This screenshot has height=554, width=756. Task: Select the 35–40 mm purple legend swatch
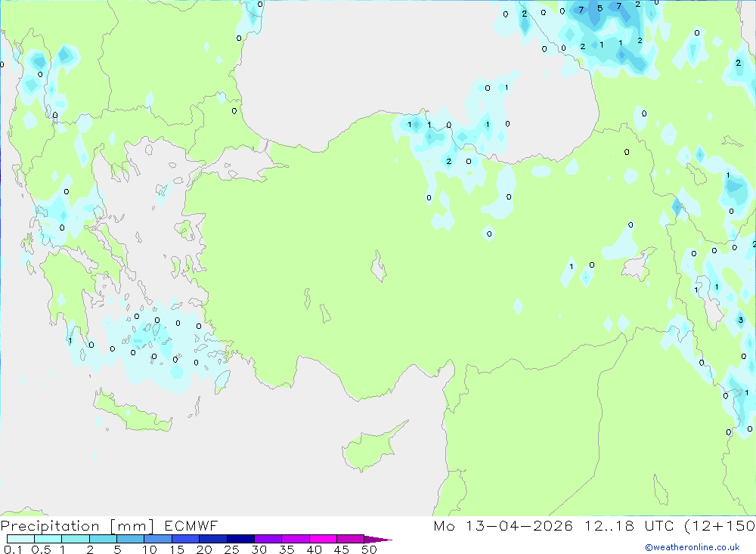(x=295, y=539)
